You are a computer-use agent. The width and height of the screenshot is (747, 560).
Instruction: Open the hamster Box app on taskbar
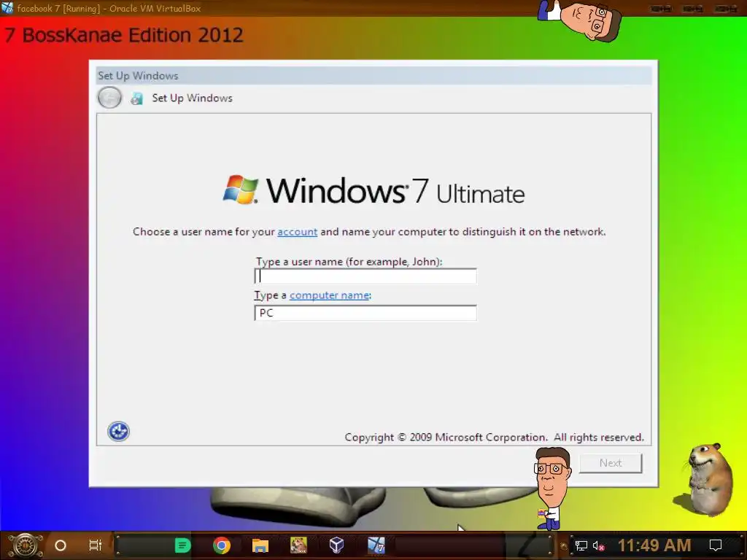pos(298,545)
